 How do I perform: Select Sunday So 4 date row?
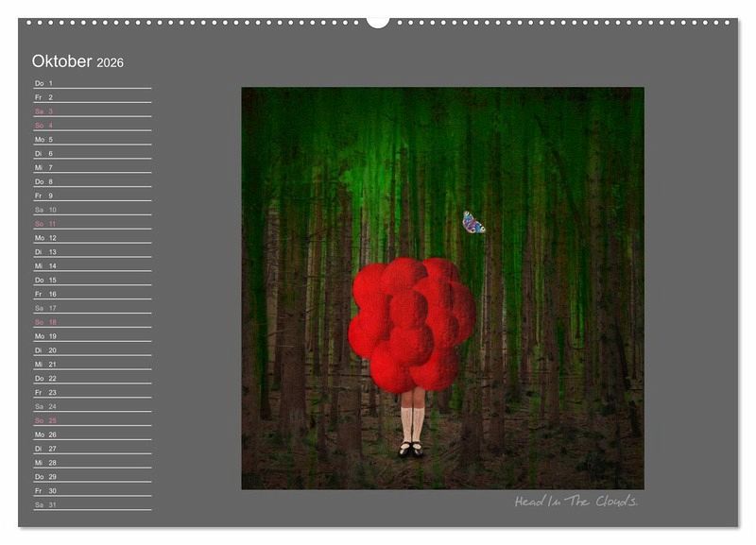[x=92, y=126]
